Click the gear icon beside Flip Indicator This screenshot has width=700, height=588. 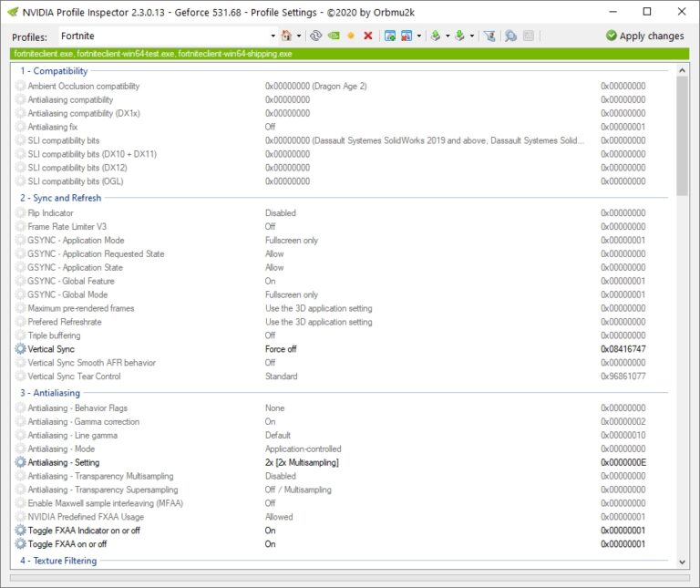point(21,213)
